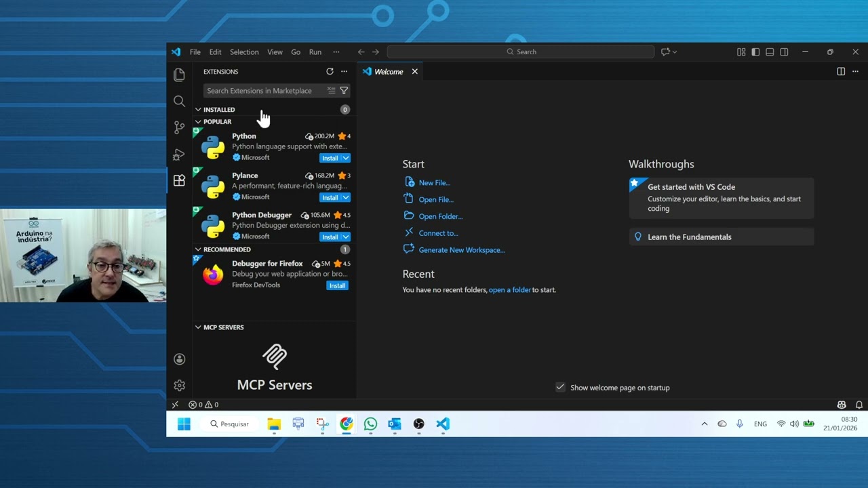Open Source Control view in activity bar
868x488 pixels.
point(179,127)
